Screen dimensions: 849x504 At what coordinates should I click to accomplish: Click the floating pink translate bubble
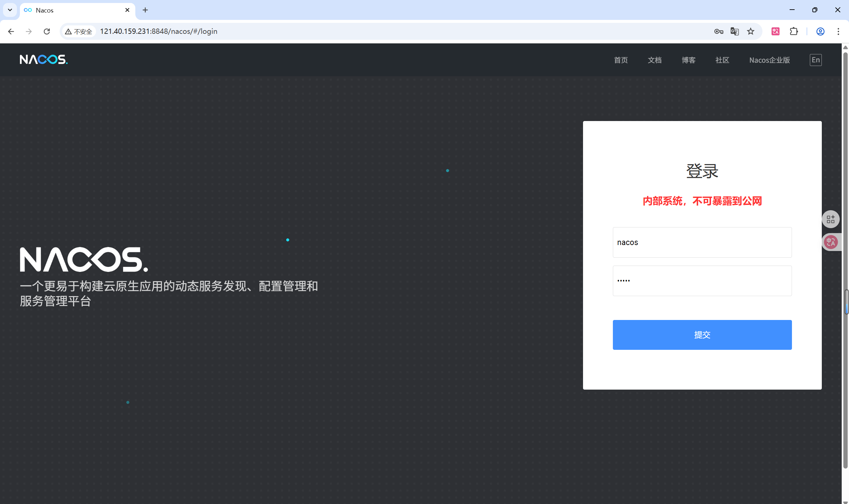point(831,242)
